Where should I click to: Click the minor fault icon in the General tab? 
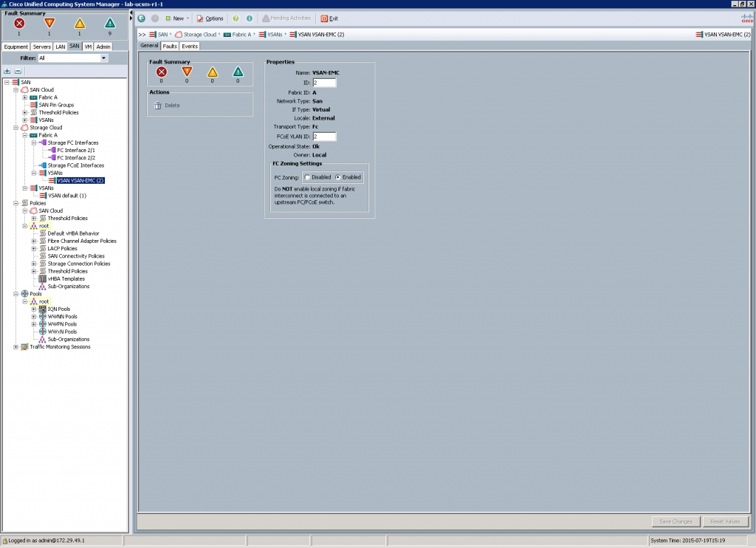[213, 72]
